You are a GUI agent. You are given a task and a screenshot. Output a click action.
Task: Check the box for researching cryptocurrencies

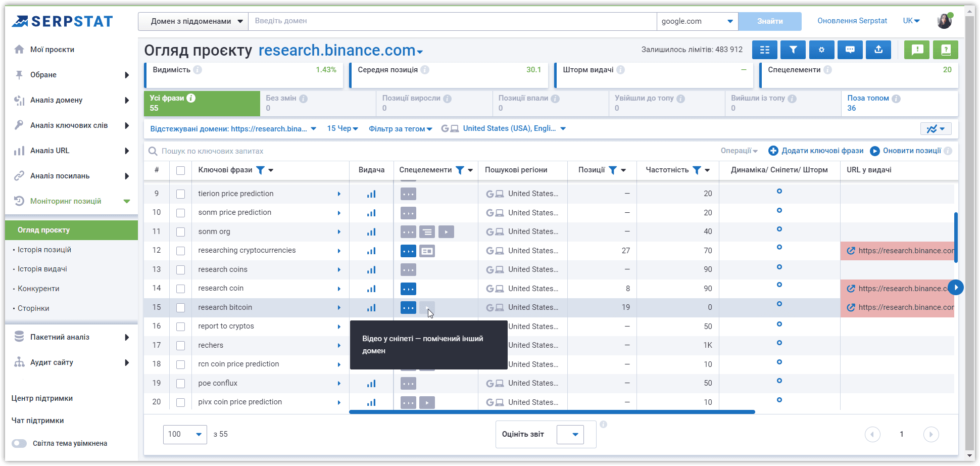[180, 251]
